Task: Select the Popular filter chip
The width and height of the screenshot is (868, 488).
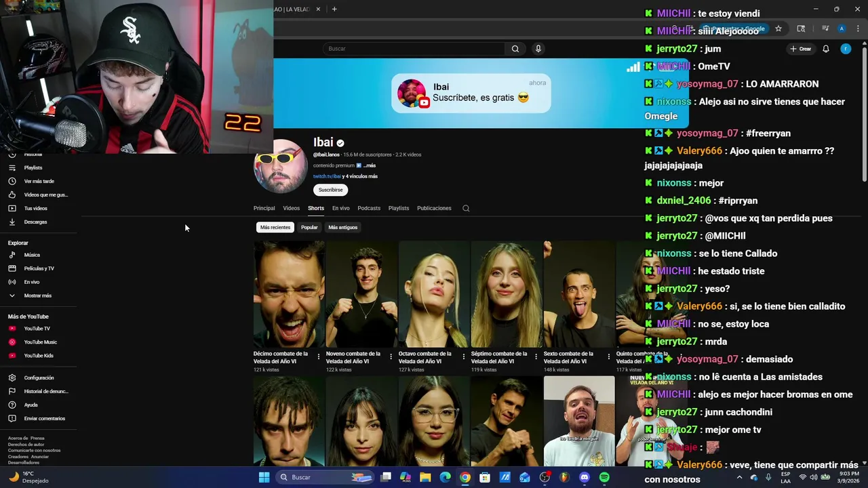Action: pyautogui.click(x=309, y=227)
